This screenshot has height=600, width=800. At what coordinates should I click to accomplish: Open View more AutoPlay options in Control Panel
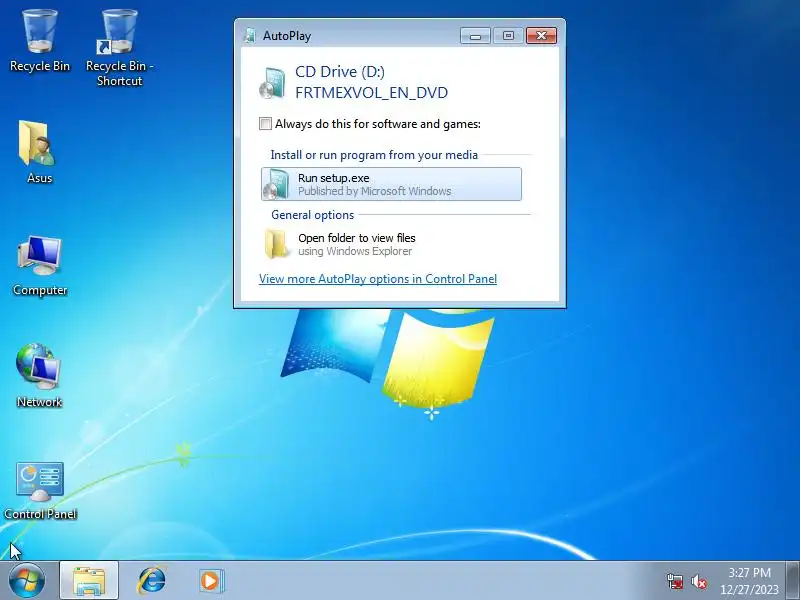point(378,279)
